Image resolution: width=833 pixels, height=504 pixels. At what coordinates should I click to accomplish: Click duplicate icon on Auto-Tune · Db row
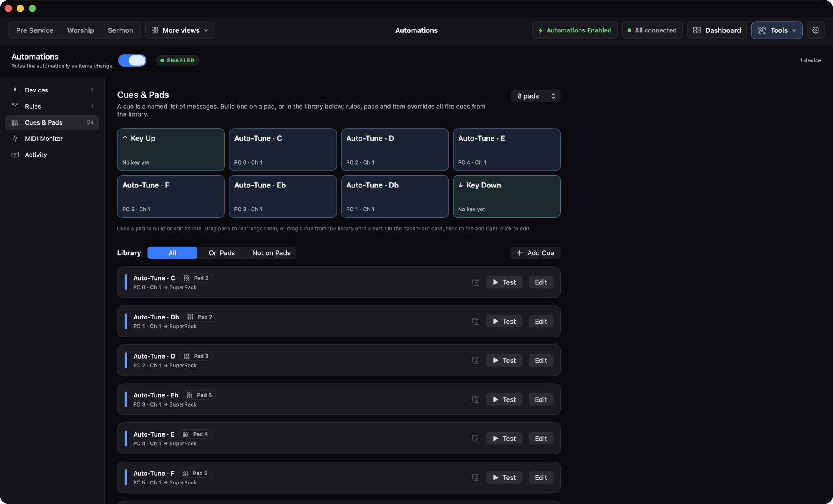[x=476, y=322]
